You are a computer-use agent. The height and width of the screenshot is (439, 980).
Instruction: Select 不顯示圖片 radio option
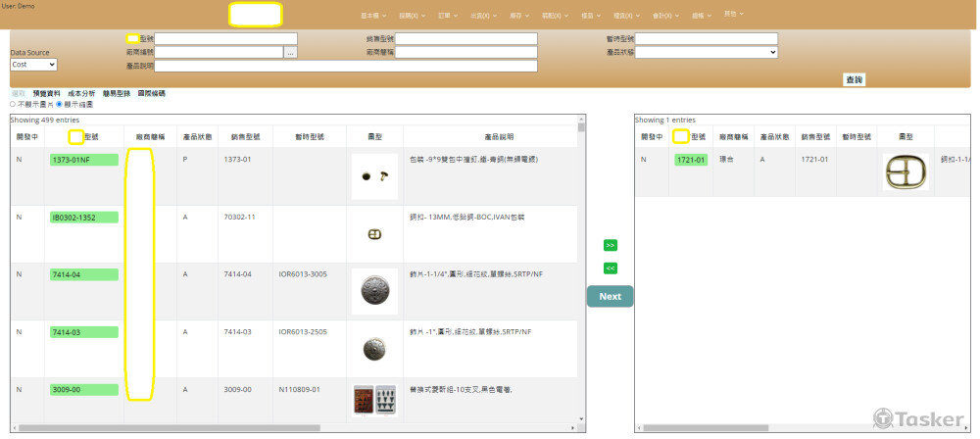[13, 105]
